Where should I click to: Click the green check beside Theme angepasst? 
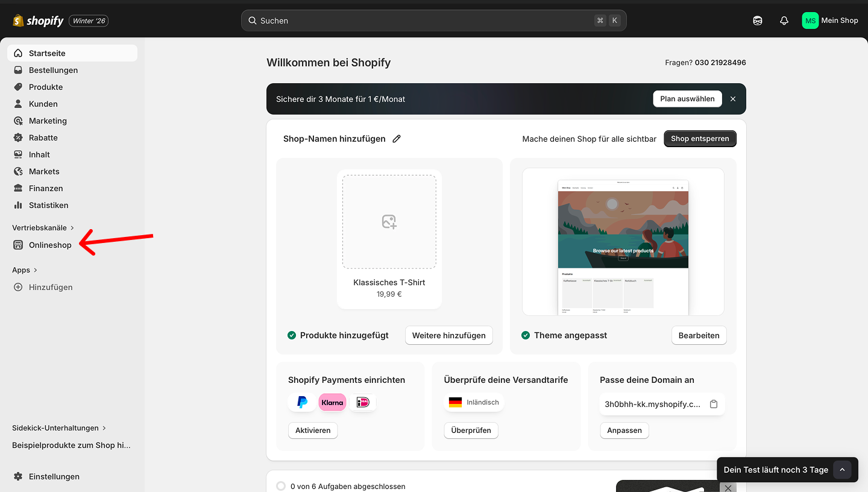click(x=526, y=335)
